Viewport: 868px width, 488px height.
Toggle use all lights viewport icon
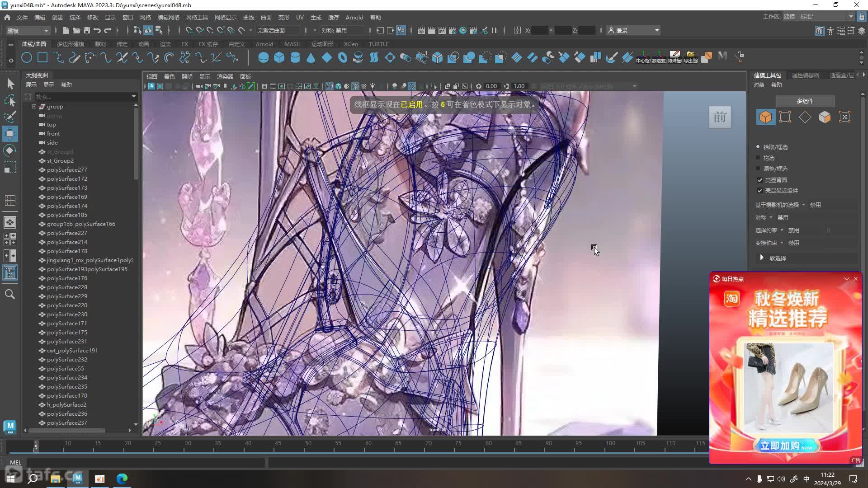pyautogui.click(x=373, y=86)
